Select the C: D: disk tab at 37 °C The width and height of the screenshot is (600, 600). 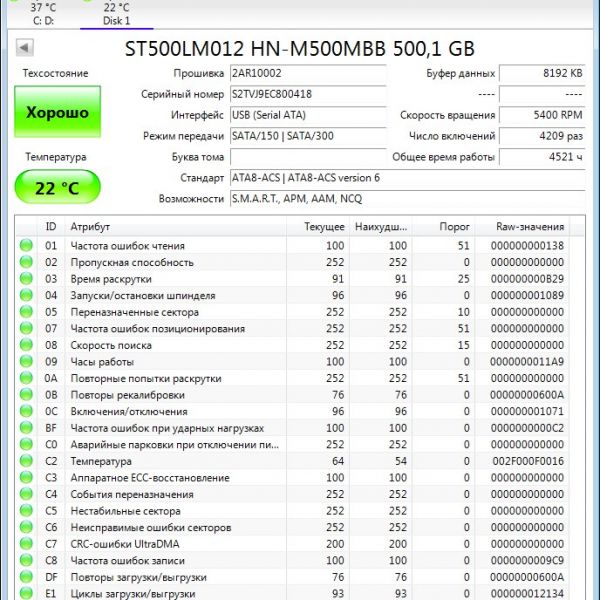(43, 14)
